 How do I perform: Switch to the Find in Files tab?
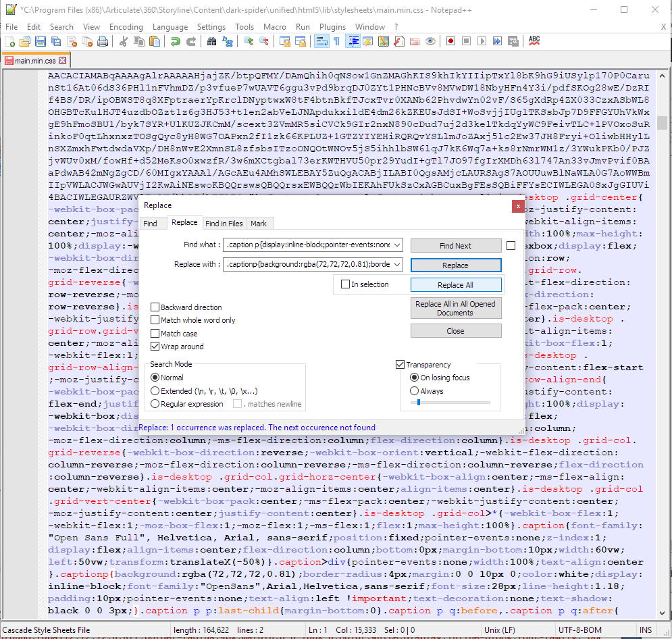pyautogui.click(x=224, y=224)
